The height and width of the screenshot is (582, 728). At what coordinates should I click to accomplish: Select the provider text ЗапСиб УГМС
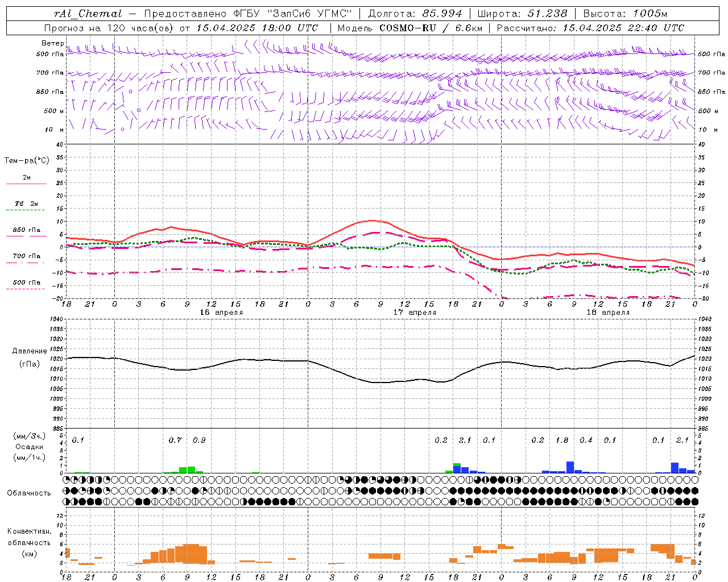pos(309,14)
